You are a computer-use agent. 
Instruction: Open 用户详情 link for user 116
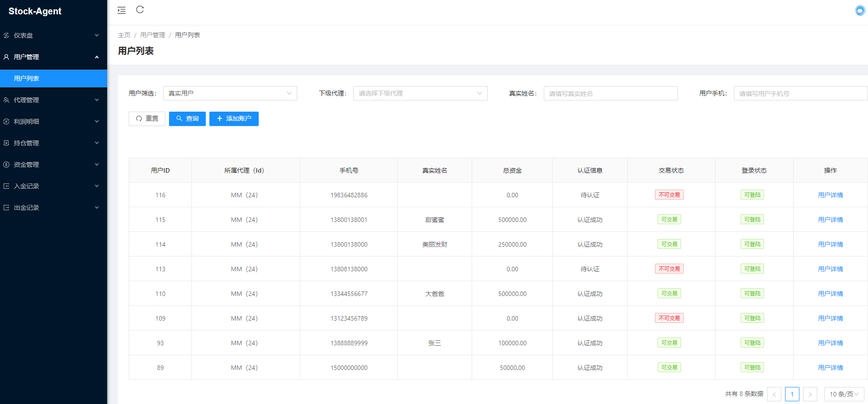(830, 195)
